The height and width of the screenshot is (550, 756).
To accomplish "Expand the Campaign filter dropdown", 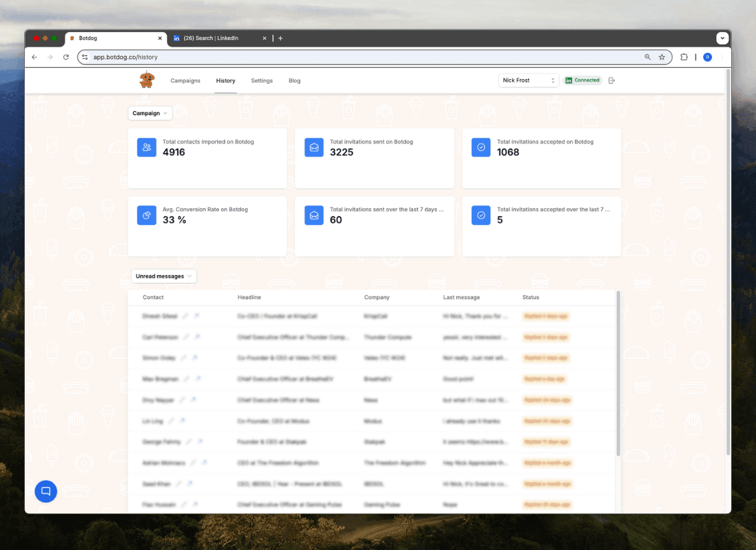I will [x=150, y=113].
